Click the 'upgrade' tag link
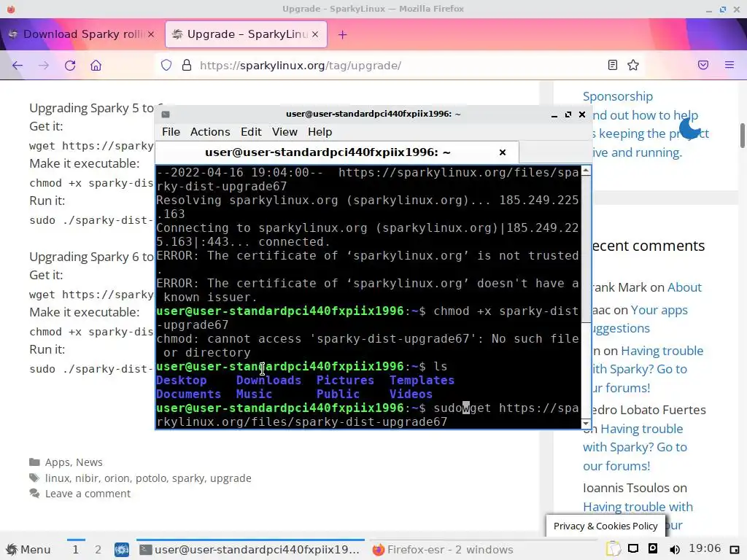The width and height of the screenshot is (747, 560). tap(231, 478)
